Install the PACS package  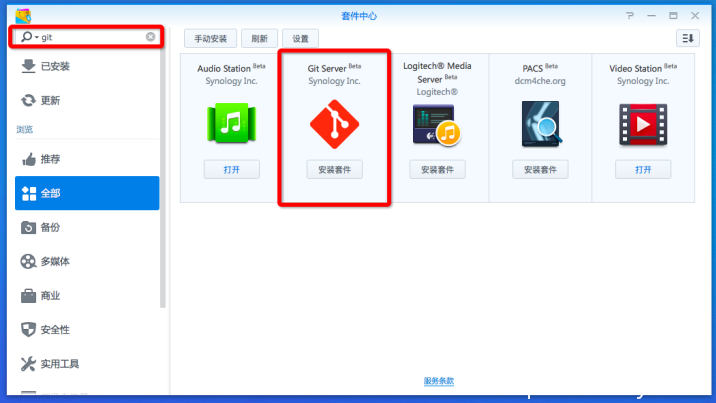click(540, 170)
